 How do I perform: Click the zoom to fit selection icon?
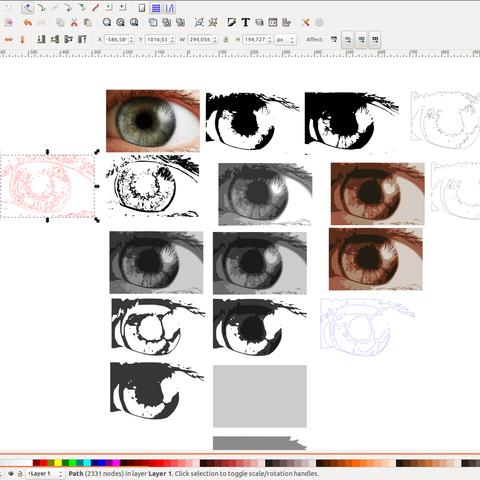(107, 22)
